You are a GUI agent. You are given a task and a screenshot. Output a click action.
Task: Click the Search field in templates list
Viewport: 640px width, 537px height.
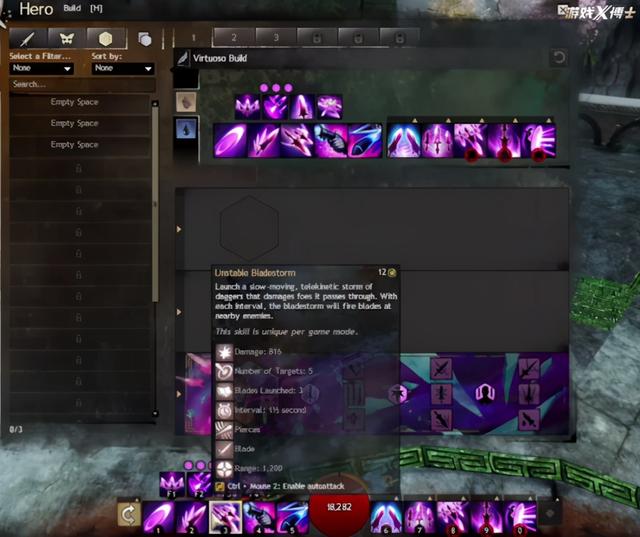[82, 84]
